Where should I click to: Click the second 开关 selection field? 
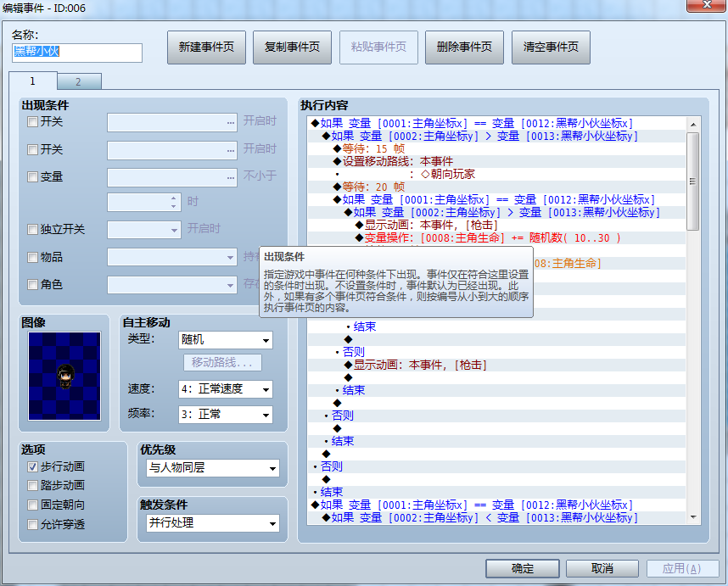pos(172,150)
